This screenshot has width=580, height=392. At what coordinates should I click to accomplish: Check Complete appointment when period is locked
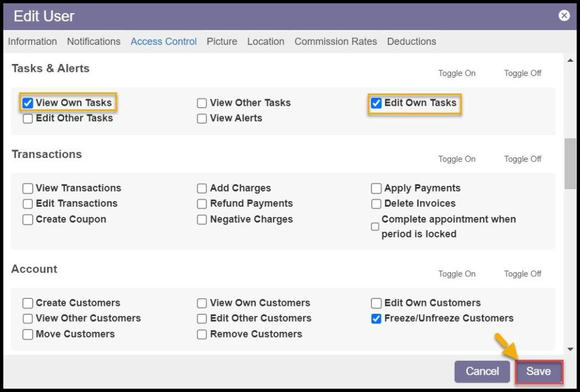(x=375, y=227)
